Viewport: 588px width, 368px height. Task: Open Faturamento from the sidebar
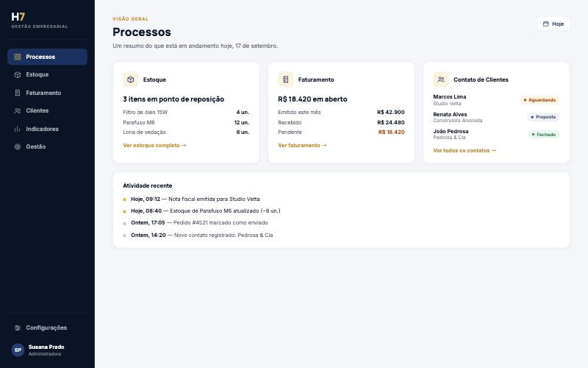[47, 93]
